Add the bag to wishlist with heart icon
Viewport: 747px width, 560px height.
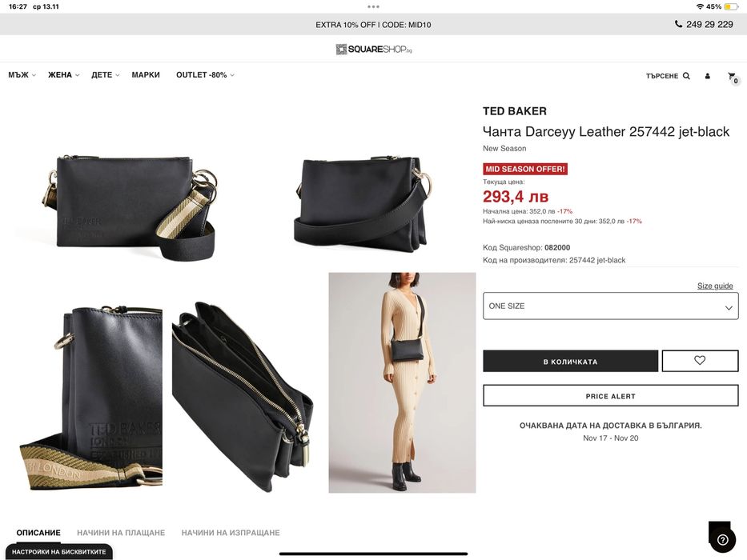[x=700, y=361]
